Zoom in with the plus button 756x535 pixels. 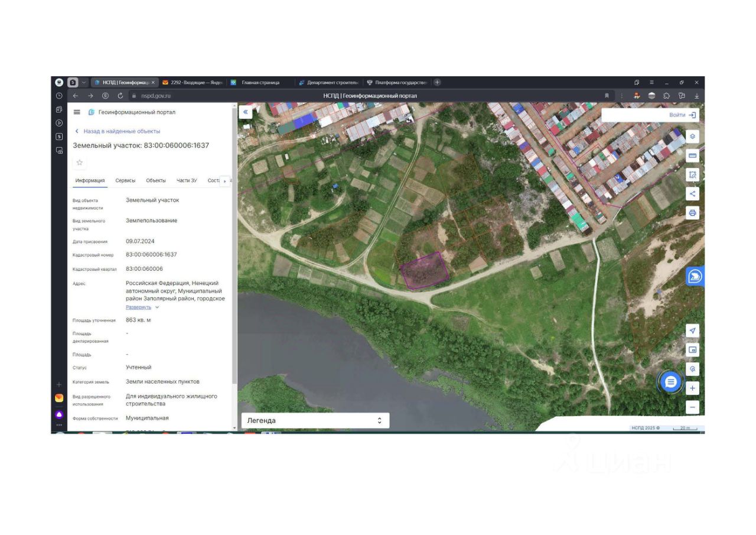(x=692, y=388)
